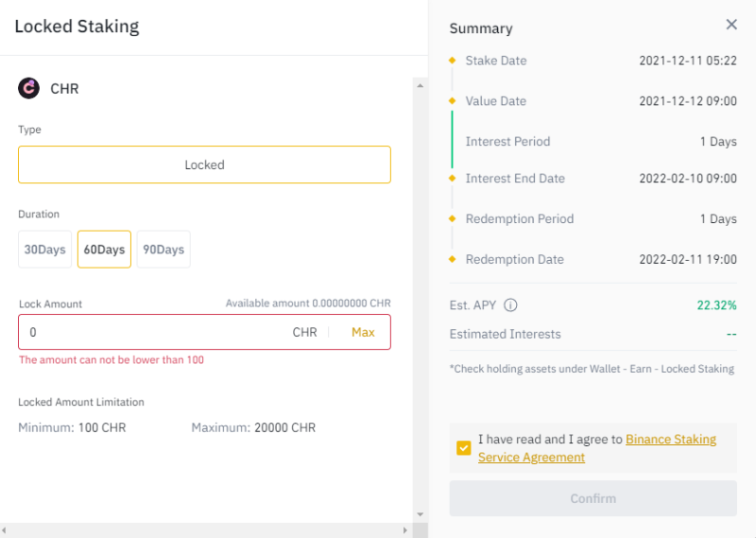Click the Value Date 2021-12-12 09:00
Image resolution: width=756 pixels, height=538 pixels.
point(688,101)
